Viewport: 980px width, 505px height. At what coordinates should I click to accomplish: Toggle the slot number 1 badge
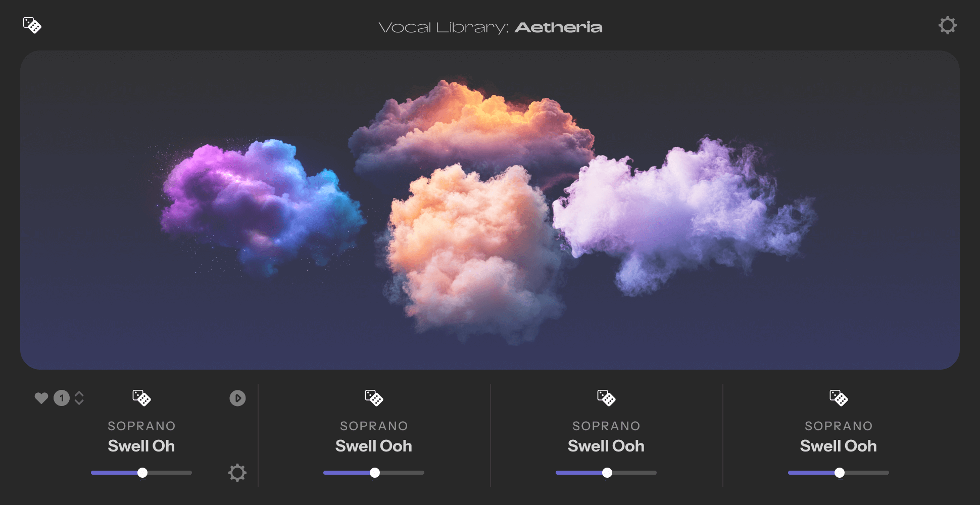coord(62,398)
